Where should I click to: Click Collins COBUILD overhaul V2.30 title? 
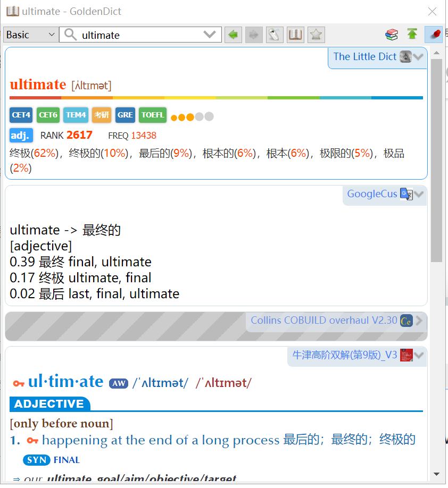pyautogui.click(x=324, y=320)
